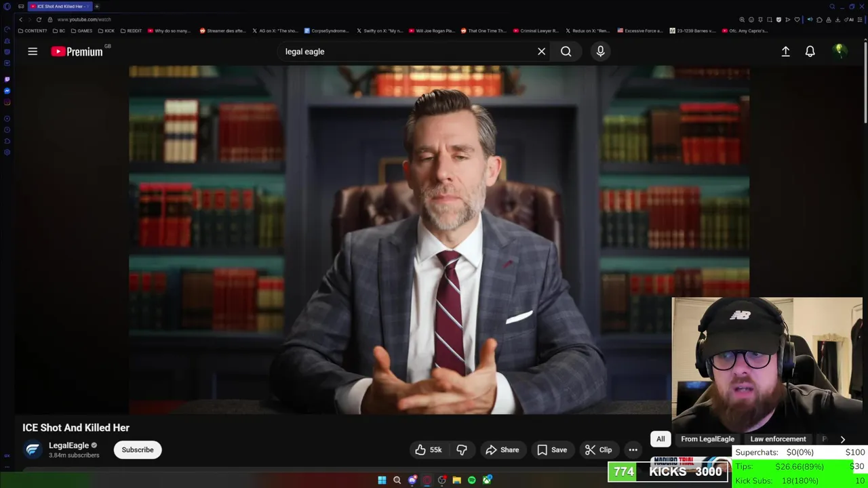Click the video title 'ICE Shot And Killed Her'
Screen dimensions: 868x488
tap(76, 428)
